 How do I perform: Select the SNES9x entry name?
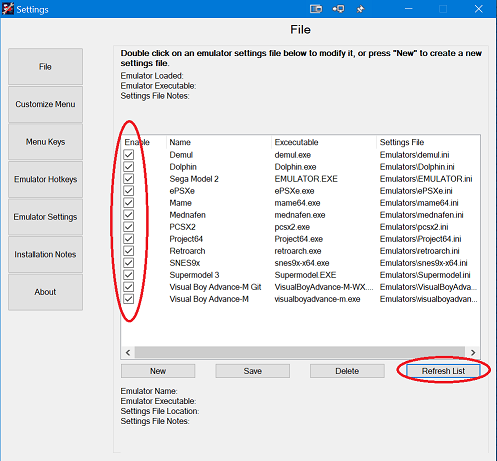(185, 263)
